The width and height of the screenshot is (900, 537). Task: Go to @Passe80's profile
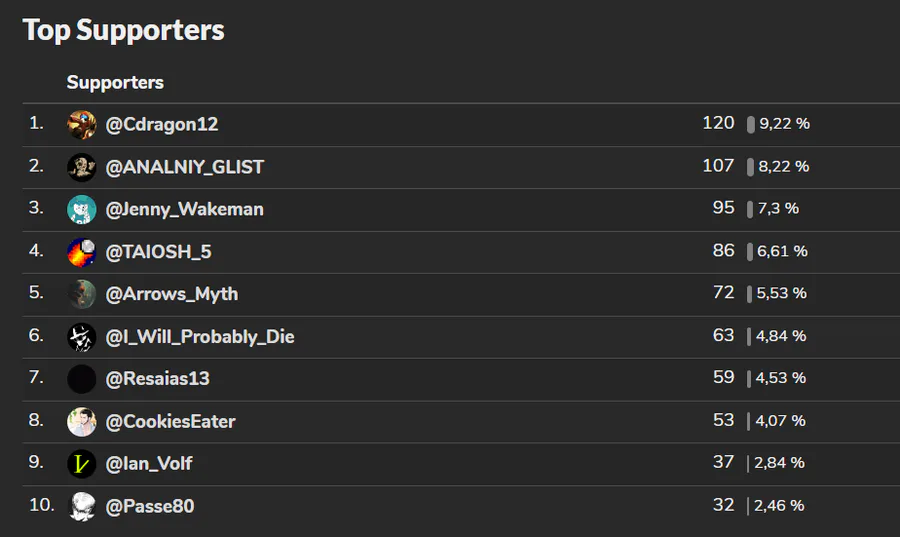[x=150, y=506]
